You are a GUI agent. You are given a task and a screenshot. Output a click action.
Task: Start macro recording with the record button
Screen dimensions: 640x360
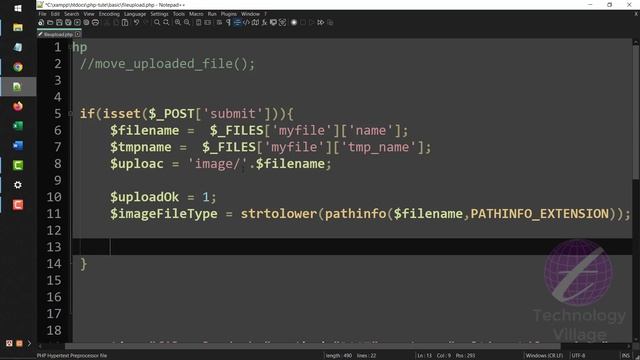tap(294, 22)
